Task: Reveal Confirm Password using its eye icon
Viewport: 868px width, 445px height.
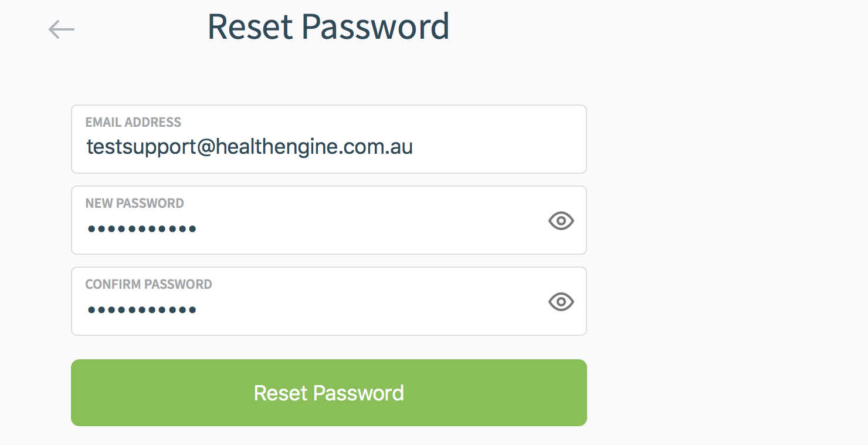Action: point(561,302)
